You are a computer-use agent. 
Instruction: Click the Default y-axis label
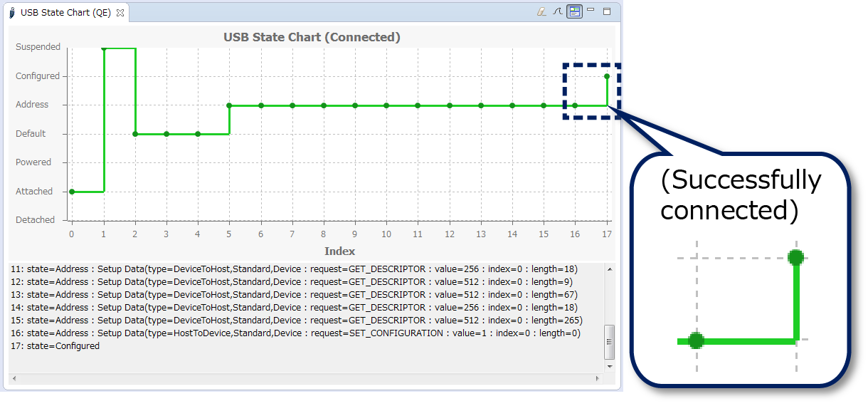(31, 134)
